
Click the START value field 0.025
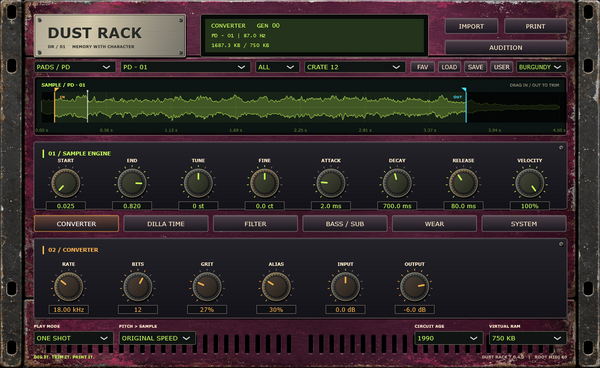click(x=65, y=206)
